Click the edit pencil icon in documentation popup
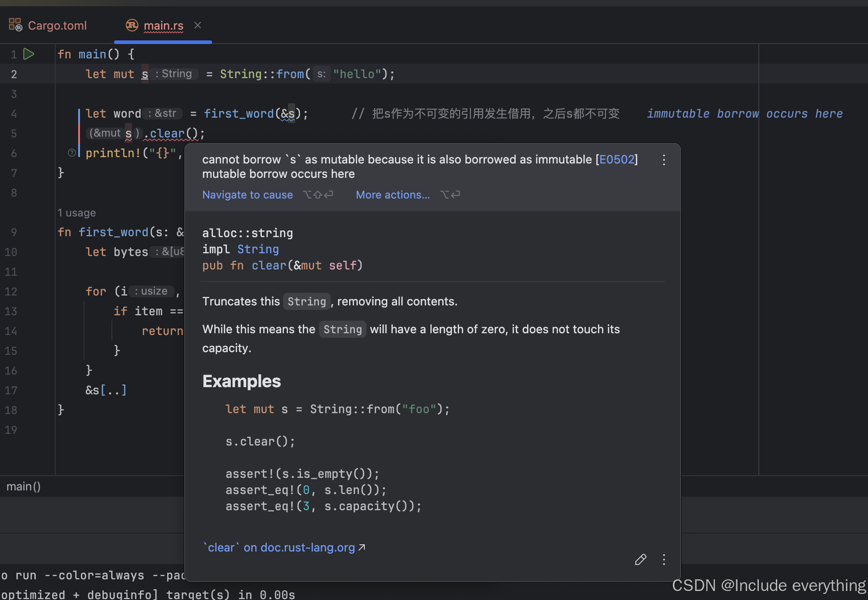This screenshot has height=600, width=868. tap(640, 560)
